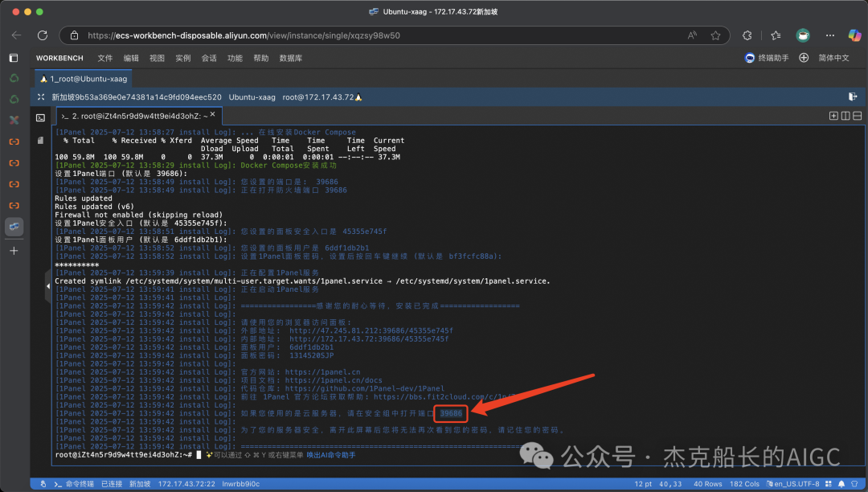
Task: Open the 简体中文 language dropdown
Action: click(x=833, y=58)
